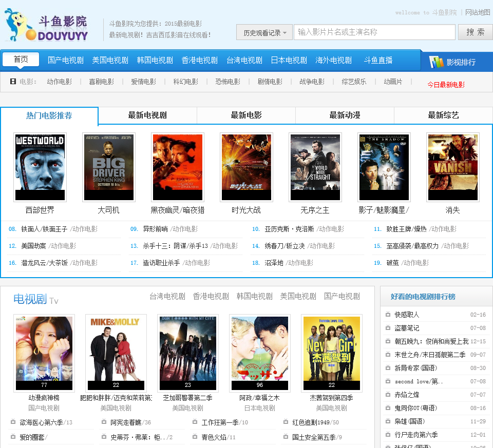The image size is (493, 448).
Task: Filter TV section by 香港电视剧
Action: [x=211, y=296]
